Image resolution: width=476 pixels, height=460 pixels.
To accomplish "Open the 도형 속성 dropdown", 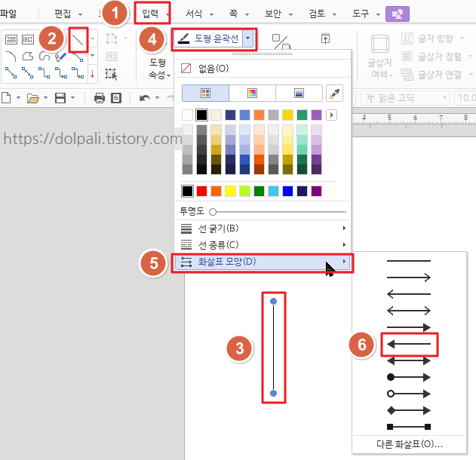I will (x=158, y=69).
